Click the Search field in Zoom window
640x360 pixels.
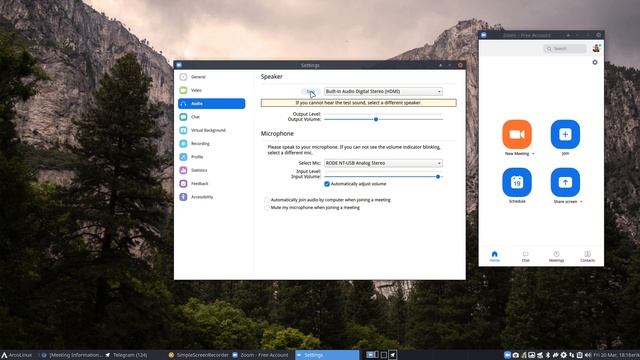pos(565,49)
